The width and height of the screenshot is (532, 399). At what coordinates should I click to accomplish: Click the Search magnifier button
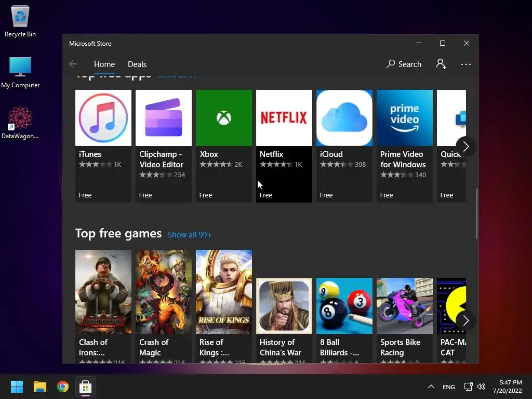point(404,64)
